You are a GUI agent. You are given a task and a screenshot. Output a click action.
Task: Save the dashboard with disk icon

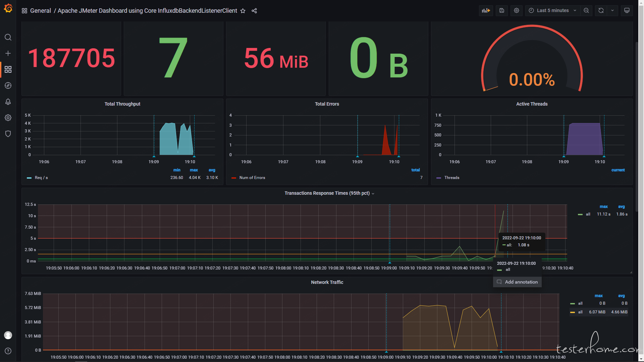point(502,11)
